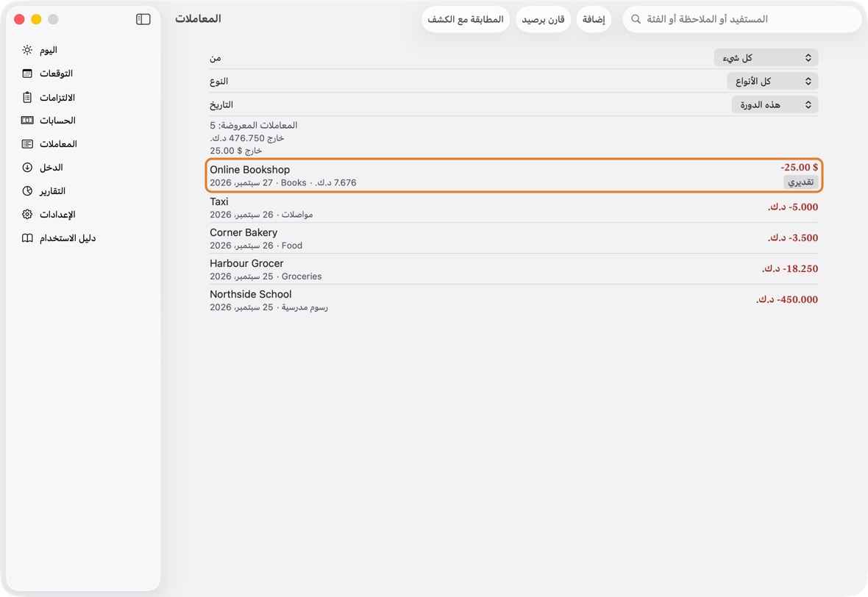The image size is (868, 597).
Task: Select the Northside School transaction
Action: 513,300
